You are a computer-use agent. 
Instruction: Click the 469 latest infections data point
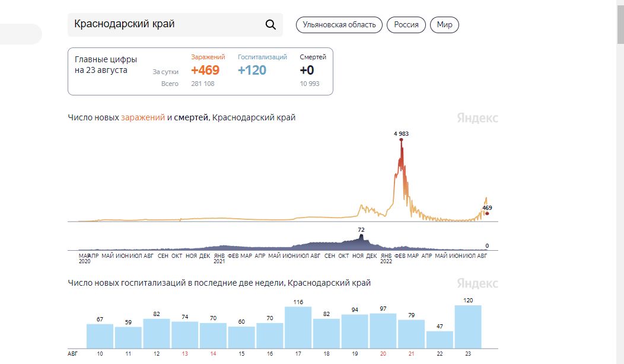[487, 213]
